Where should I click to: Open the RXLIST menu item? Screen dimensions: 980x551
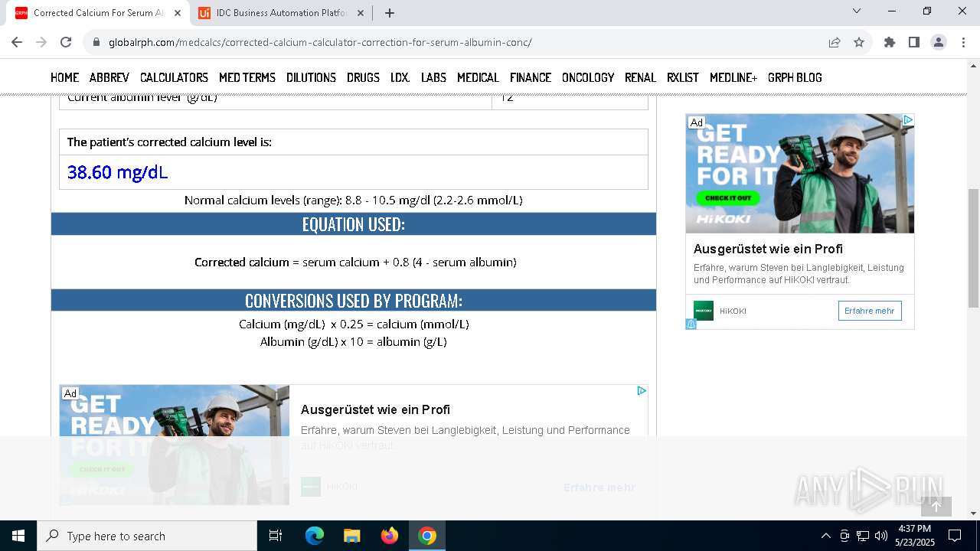coord(683,77)
